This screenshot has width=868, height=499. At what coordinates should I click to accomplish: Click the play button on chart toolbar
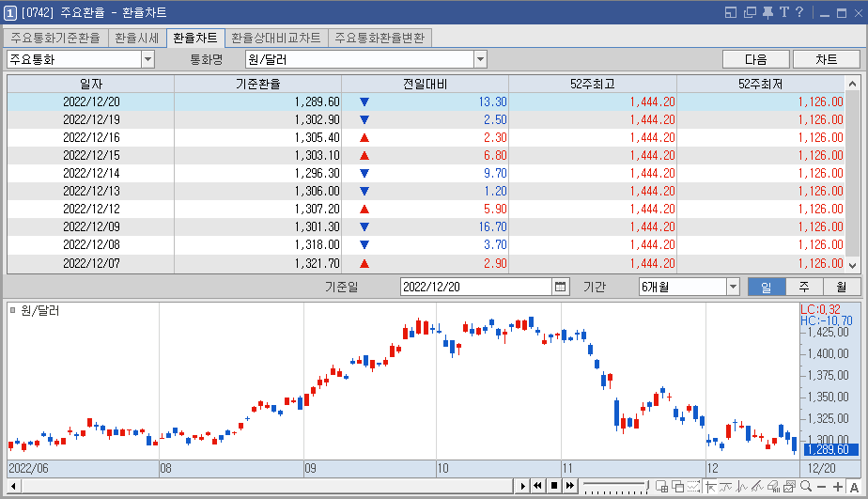tap(522, 486)
